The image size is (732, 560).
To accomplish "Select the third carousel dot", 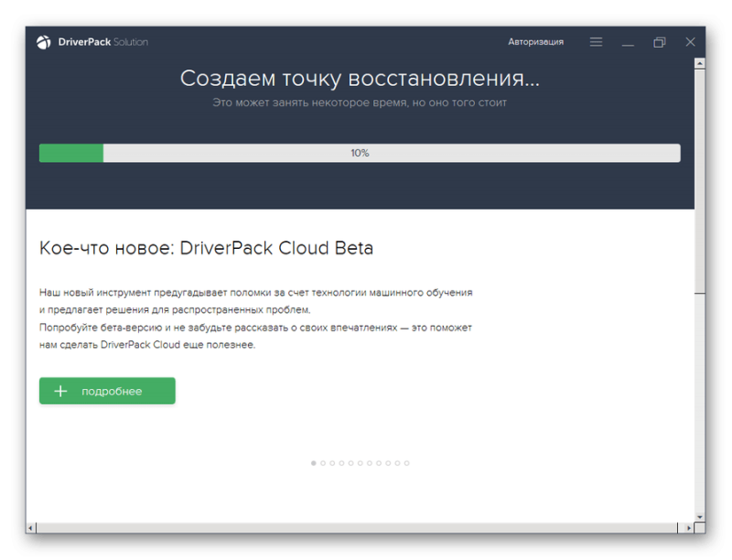I will [332, 463].
